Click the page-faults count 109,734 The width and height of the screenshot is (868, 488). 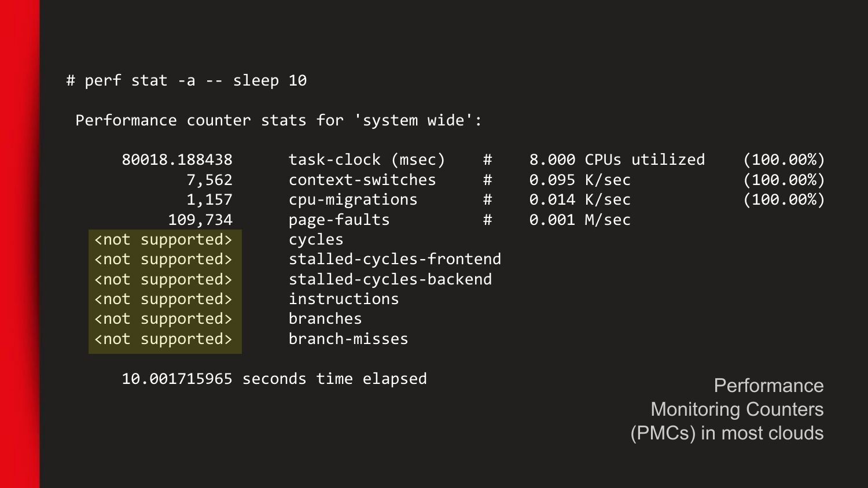click(200, 220)
